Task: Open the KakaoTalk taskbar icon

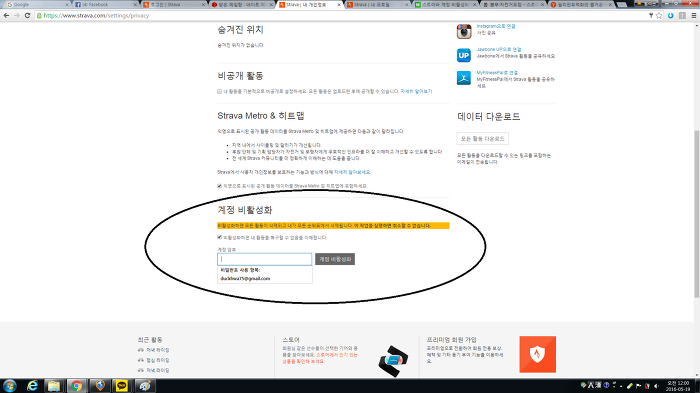Action: tap(121, 386)
